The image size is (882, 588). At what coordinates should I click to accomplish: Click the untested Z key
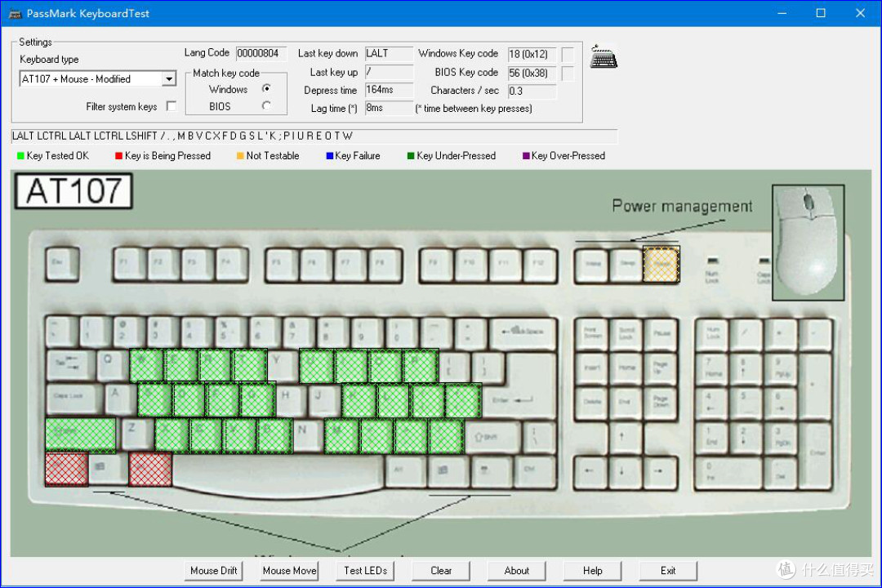pos(138,434)
